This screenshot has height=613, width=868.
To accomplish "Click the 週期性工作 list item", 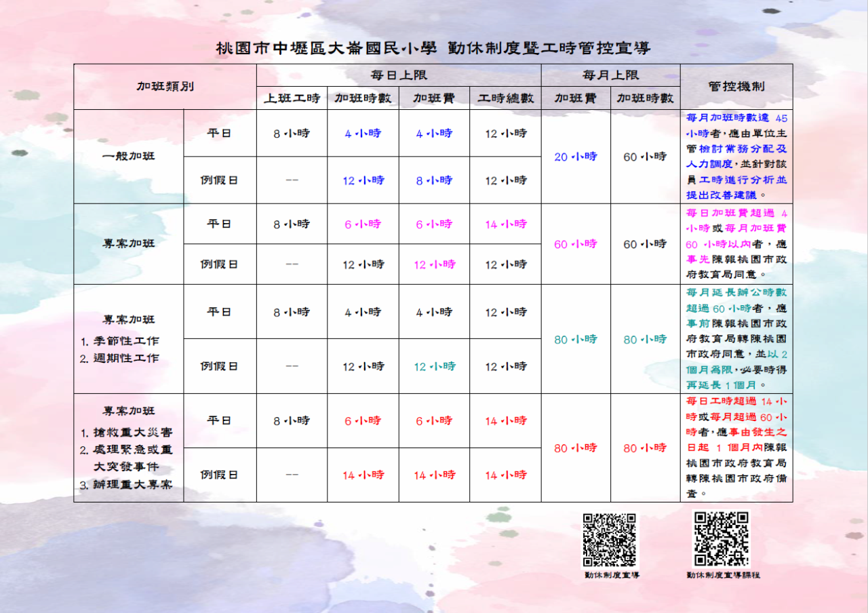I will click(x=120, y=358).
